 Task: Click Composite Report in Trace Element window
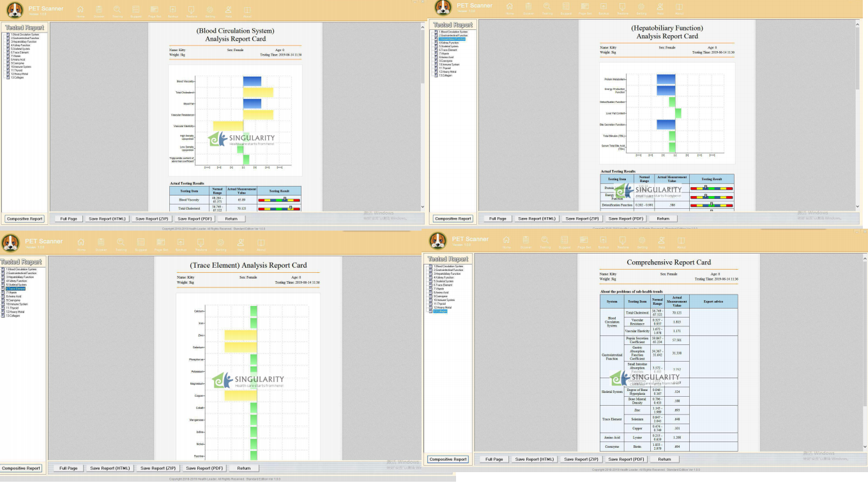pyautogui.click(x=22, y=468)
